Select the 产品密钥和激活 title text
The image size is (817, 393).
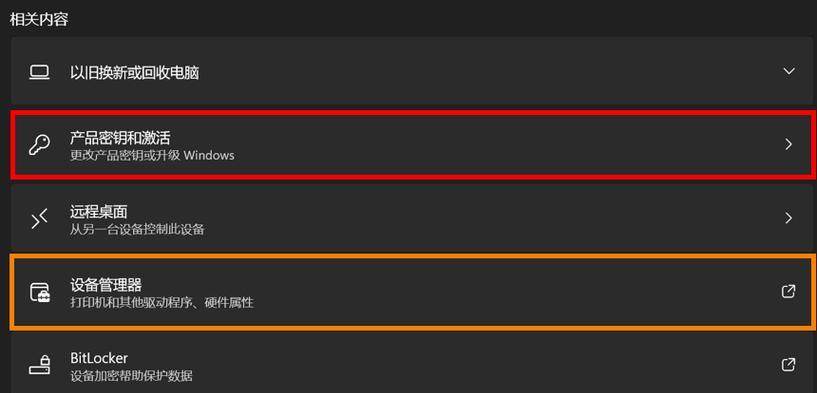tap(120, 138)
